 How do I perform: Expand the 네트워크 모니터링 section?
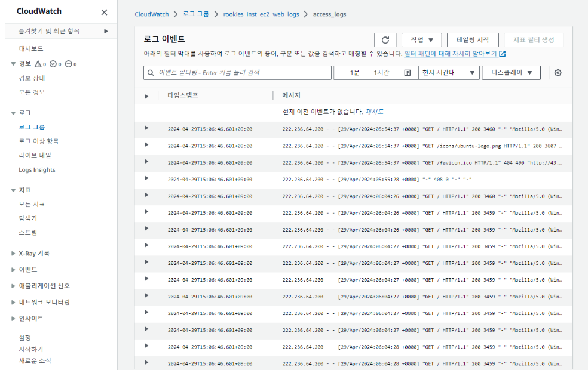(13, 302)
